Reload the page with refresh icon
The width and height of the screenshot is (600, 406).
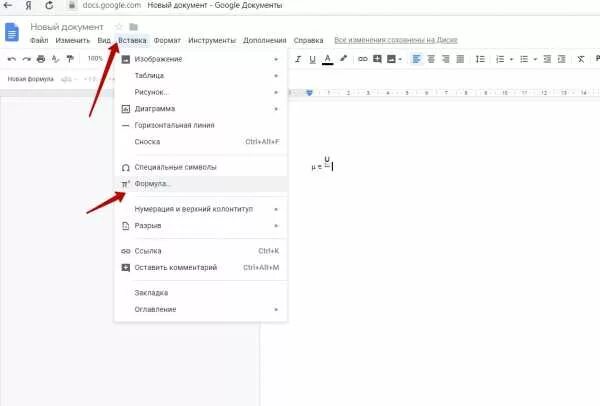click(x=49, y=6)
